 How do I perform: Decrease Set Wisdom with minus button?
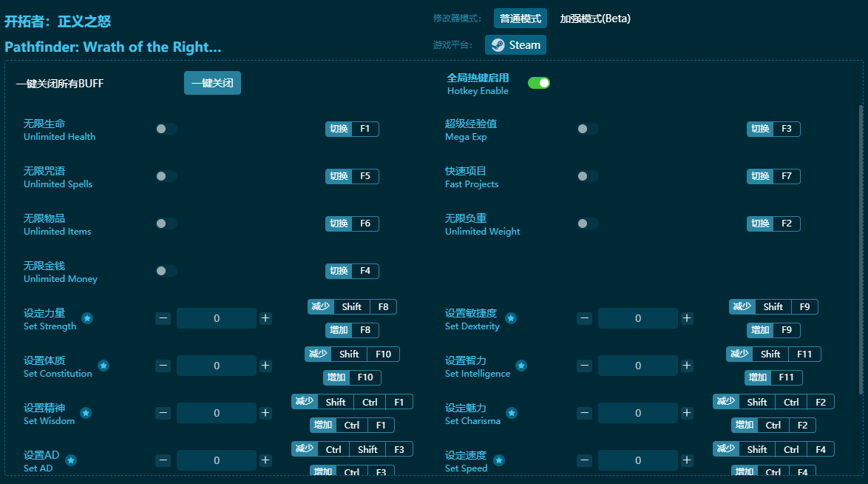[x=163, y=413]
